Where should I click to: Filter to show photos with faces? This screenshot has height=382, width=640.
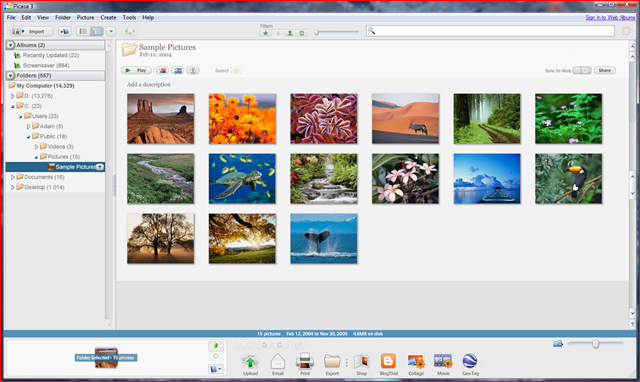pos(290,33)
